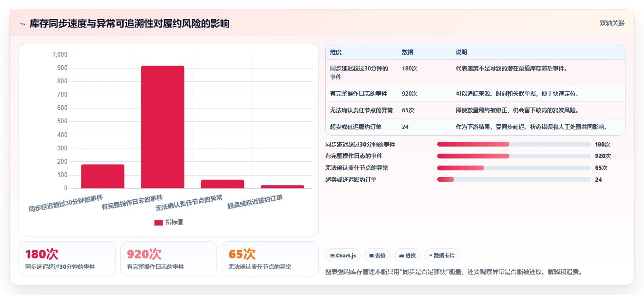Screen dimensions: 644x295
Task: Click the description starting 作为下游结果
Action: tap(533, 127)
